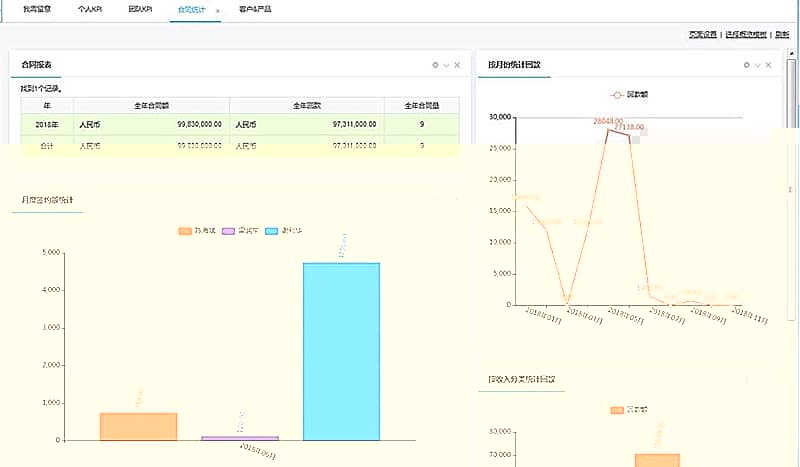Open the 客户&产品 tab
Viewport: 800px width, 467px height.
point(255,9)
